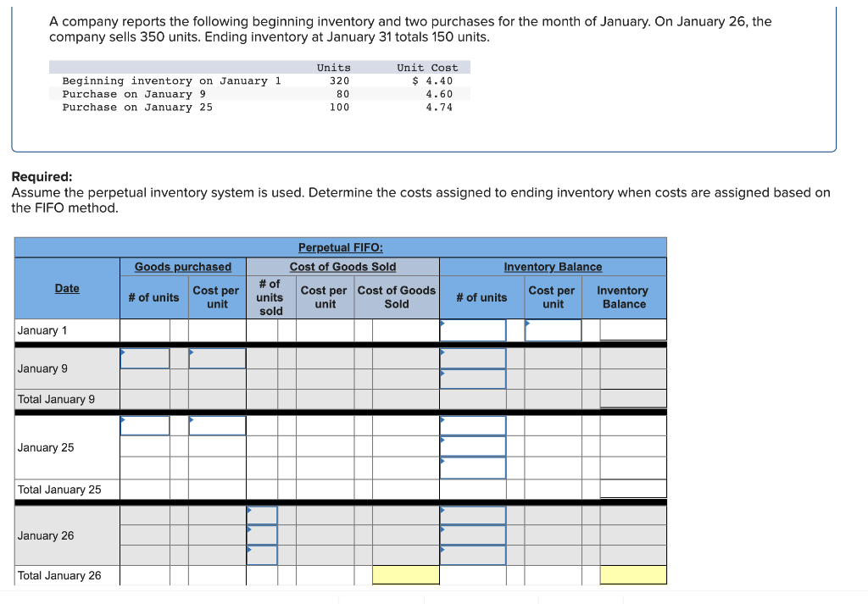Click the January 25 Cost per unit input cell

tap(216, 426)
